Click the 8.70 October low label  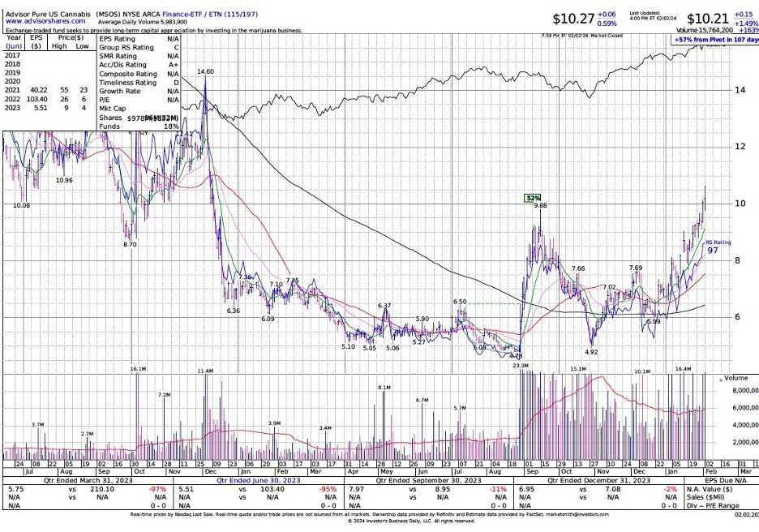(130, 245)
